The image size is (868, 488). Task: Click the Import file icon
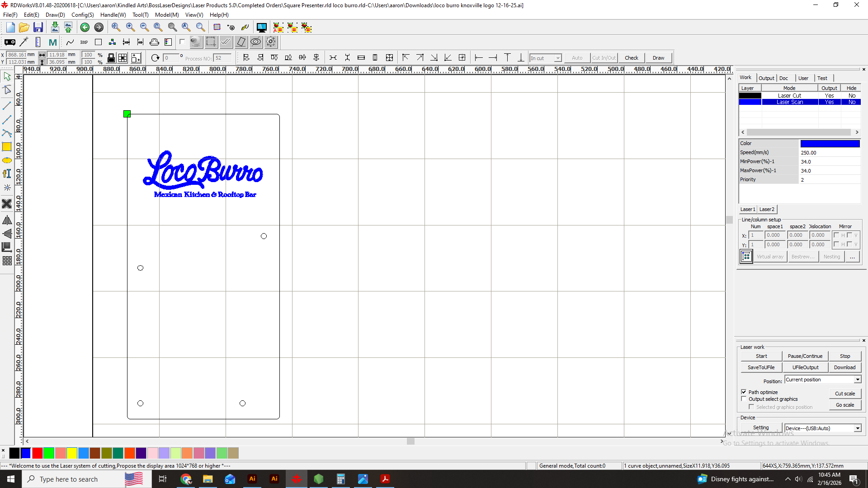click(55, 28)
